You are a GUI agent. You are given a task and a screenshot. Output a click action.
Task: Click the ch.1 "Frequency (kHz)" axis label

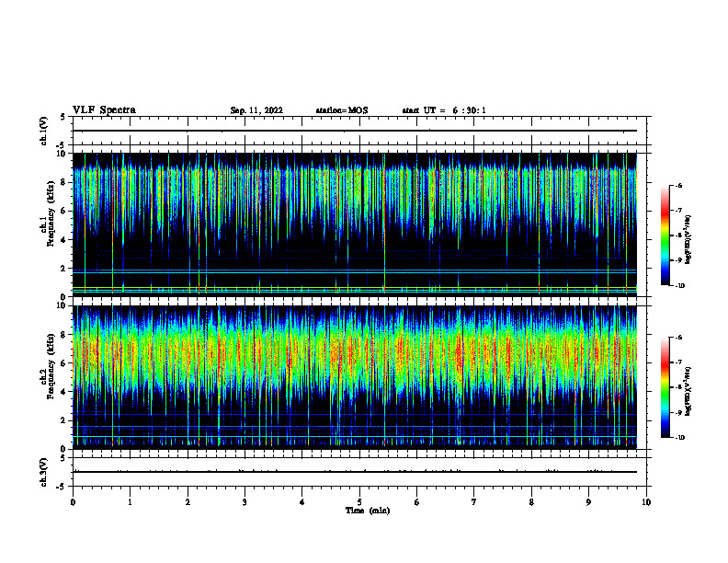click(x=51, y=213)
